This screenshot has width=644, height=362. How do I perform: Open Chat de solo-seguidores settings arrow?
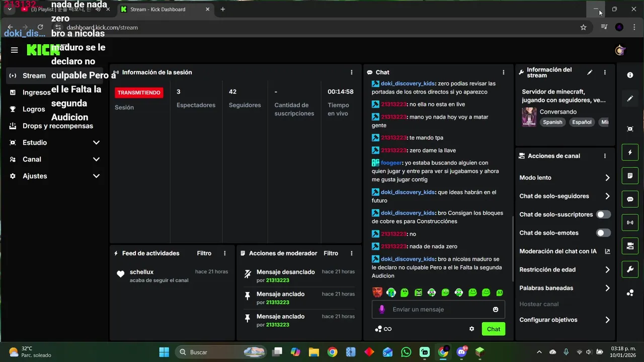click(607, 196)
